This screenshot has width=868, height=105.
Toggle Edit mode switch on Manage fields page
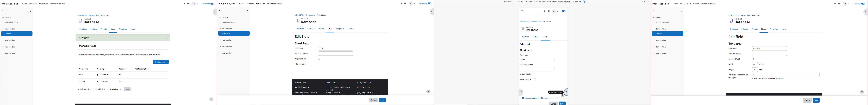click(x=212, y=4)
